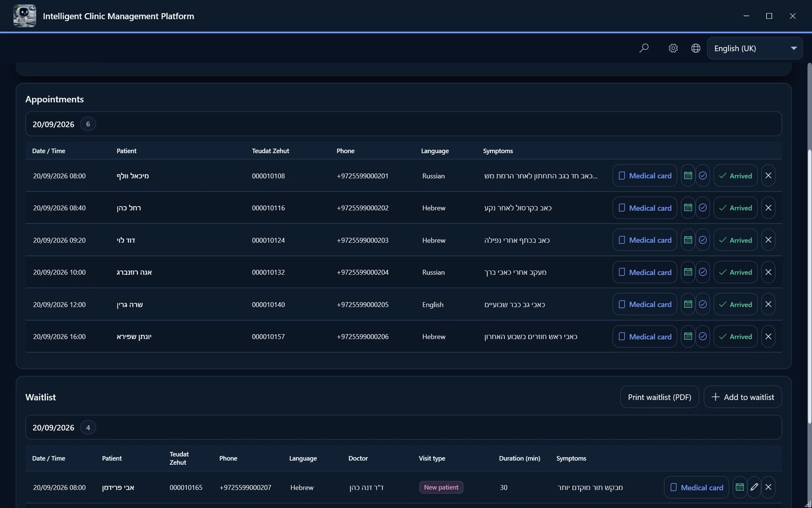Minimize the clinic platform window

pos(746,16)
